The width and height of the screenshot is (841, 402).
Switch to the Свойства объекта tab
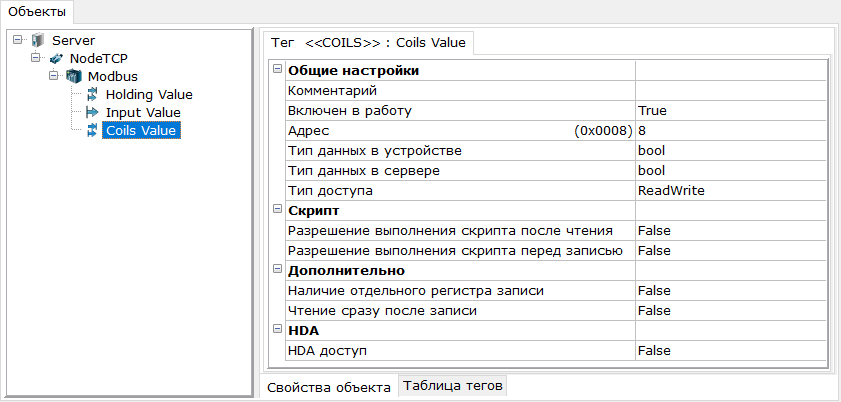(x=329, y=386)
